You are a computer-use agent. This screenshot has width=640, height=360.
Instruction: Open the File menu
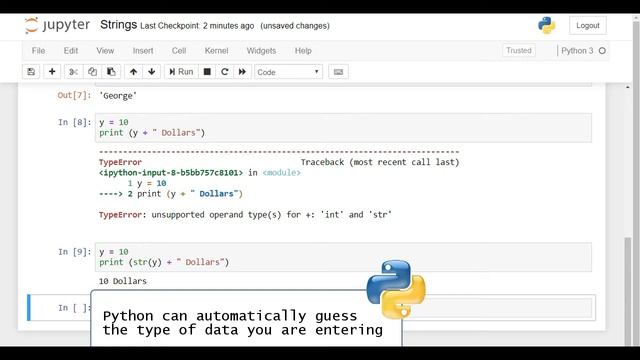coord(38,51)
